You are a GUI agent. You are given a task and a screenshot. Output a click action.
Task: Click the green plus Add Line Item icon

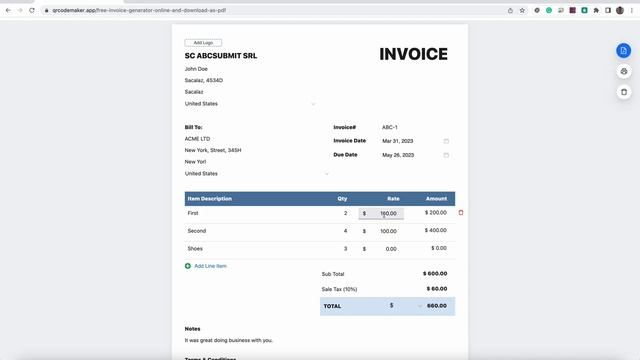pos(188,266)
